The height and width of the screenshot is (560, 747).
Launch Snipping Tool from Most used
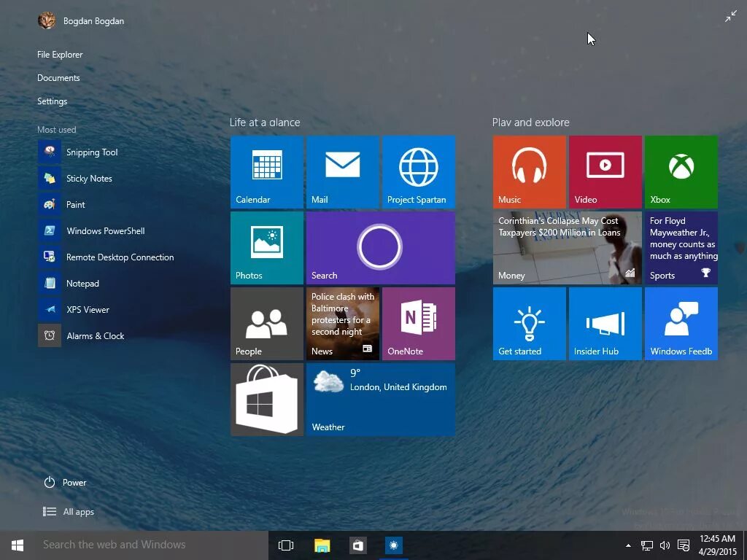point(78,152)
